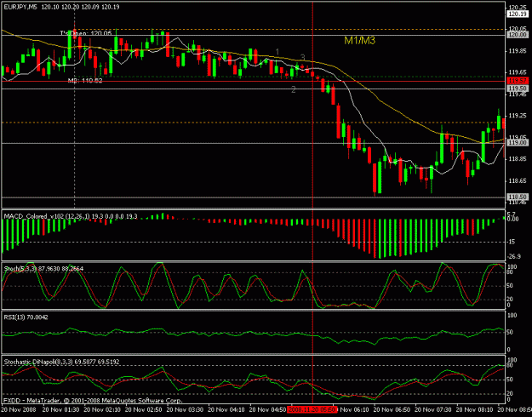Select the 120.19 current price tag
Screen dimensions: 532x417
point(518,14)
